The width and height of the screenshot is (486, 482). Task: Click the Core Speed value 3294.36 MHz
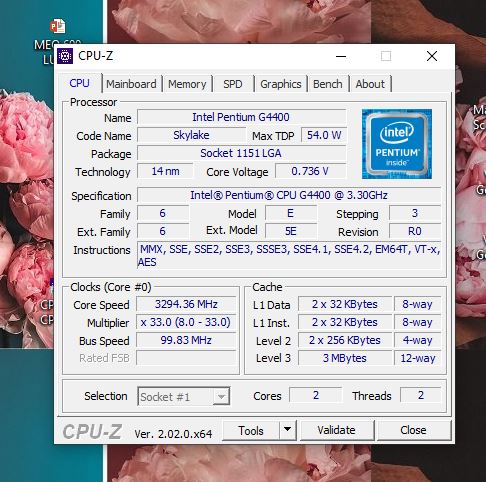click(186, 304)
